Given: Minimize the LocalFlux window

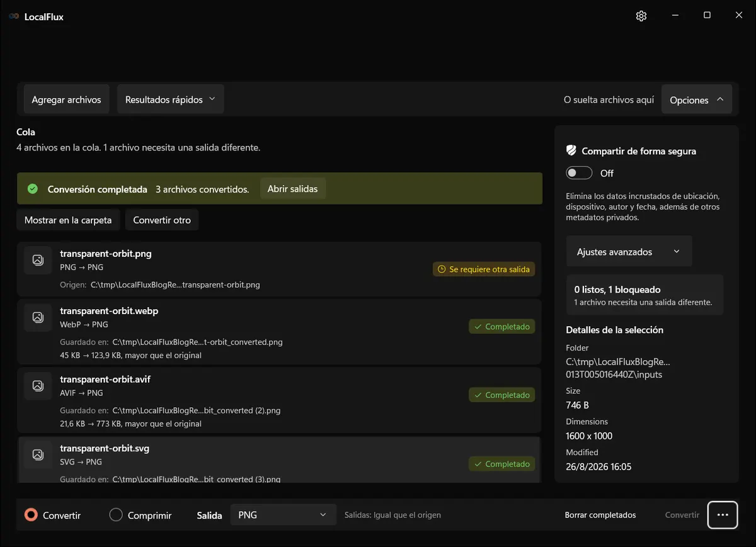Looking at the screenshot, I should tap(675, 16).
